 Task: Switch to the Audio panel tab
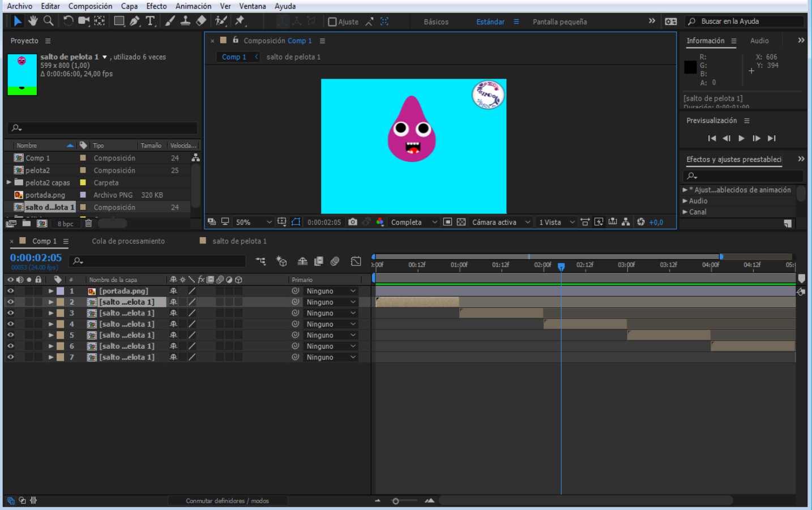[x=759, y=41]
